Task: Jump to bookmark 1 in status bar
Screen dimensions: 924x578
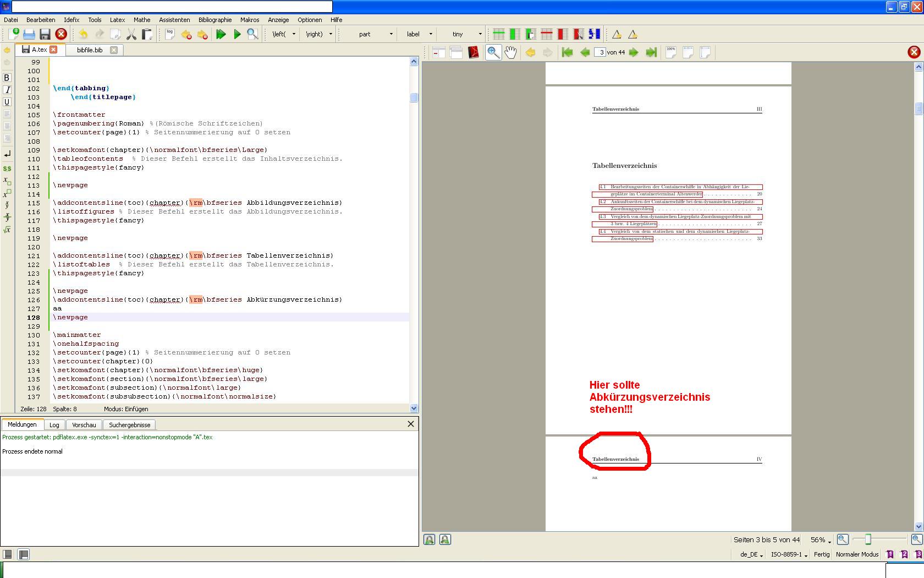Action: 890,554
